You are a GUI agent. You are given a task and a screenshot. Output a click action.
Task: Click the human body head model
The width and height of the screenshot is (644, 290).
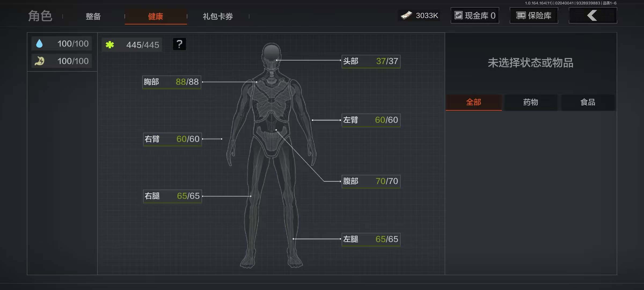pos(271,54)
